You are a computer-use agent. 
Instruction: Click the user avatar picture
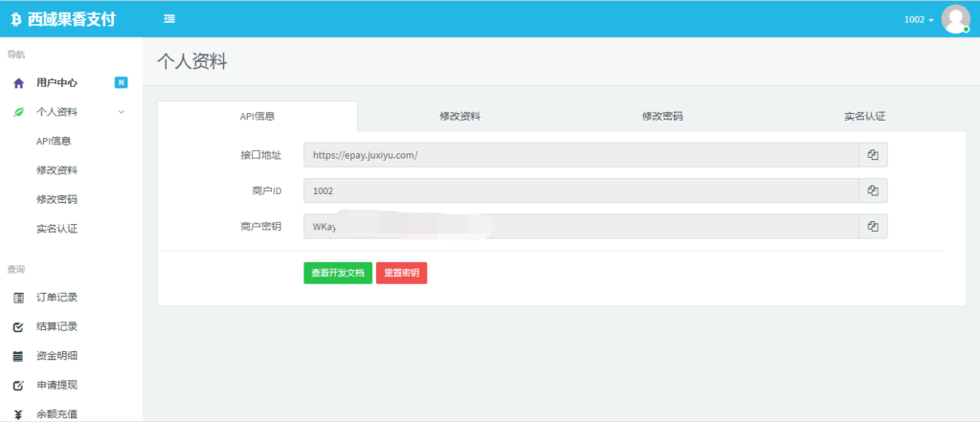click(x=955, y=19)
